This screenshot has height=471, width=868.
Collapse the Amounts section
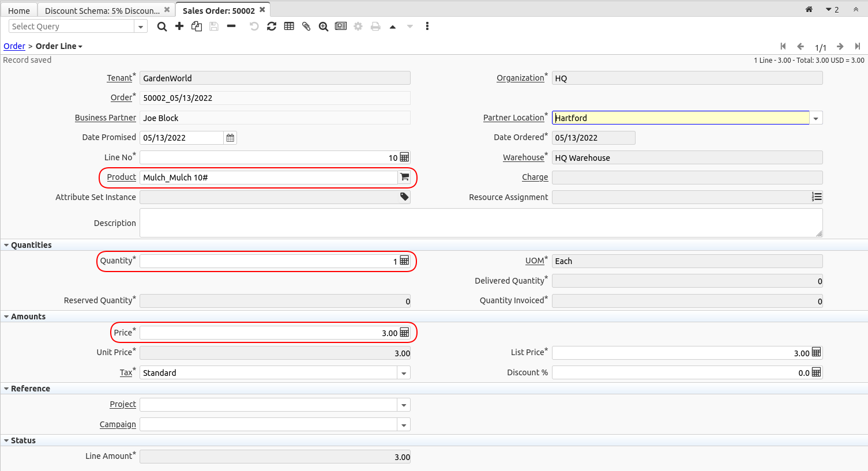[6, 316]
